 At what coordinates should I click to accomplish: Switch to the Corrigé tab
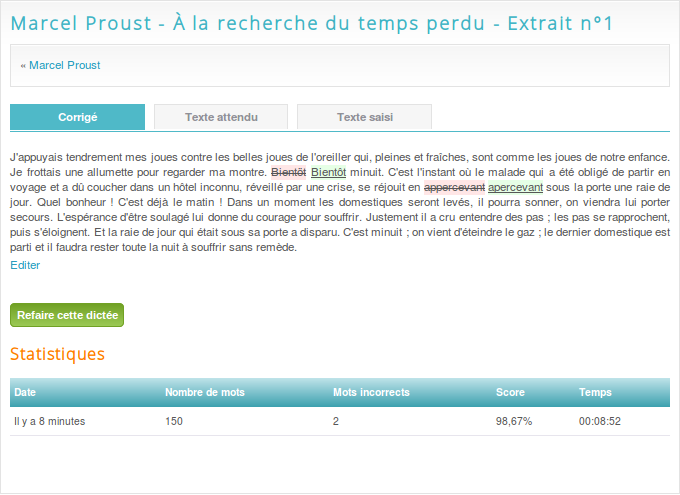tap(77, 117)
